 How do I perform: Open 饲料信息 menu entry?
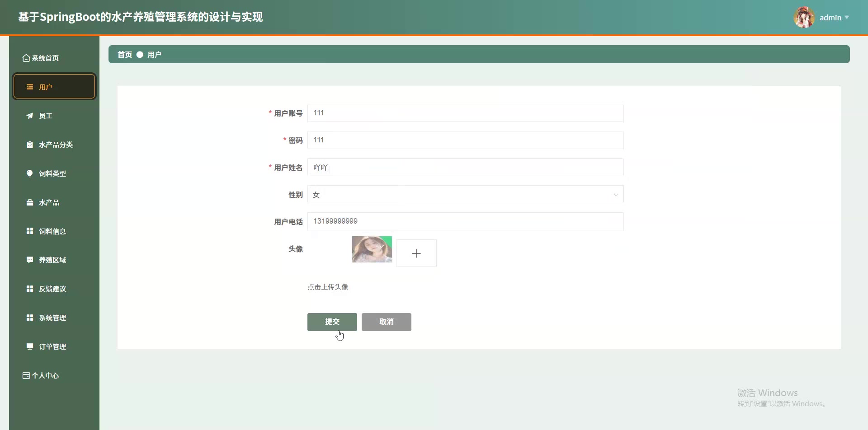[x=54, y=231]
